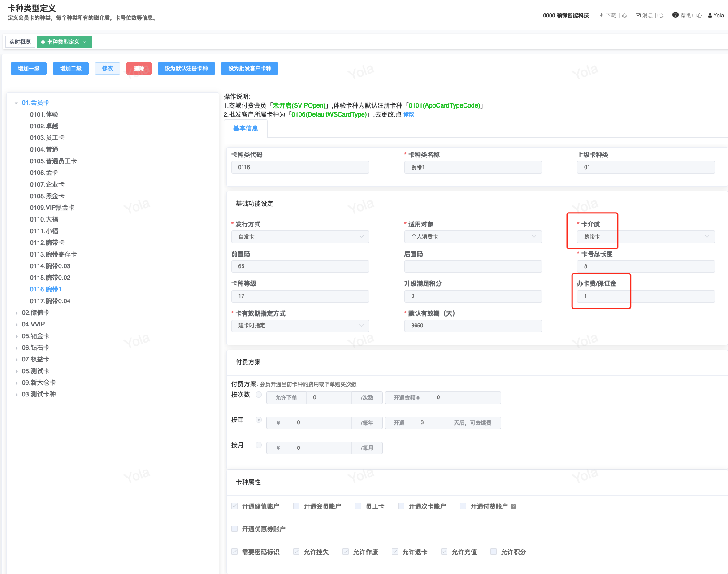Click the Yola user profile icon

click(x=710, y=16)
